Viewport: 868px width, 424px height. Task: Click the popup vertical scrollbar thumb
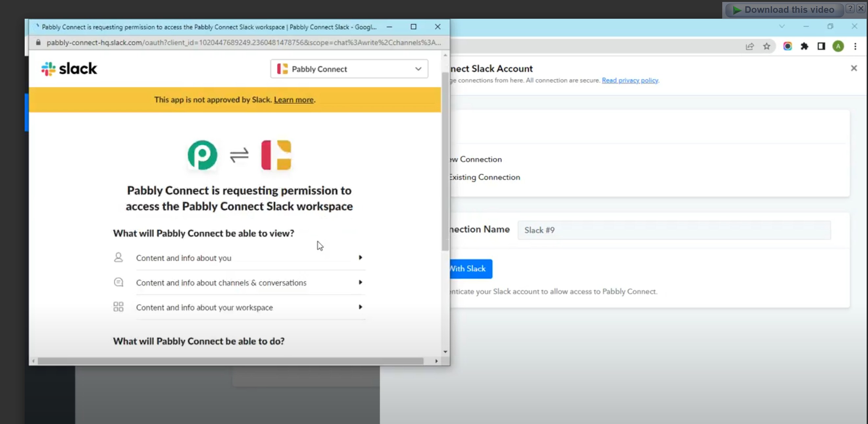click(x=445, y=162)
